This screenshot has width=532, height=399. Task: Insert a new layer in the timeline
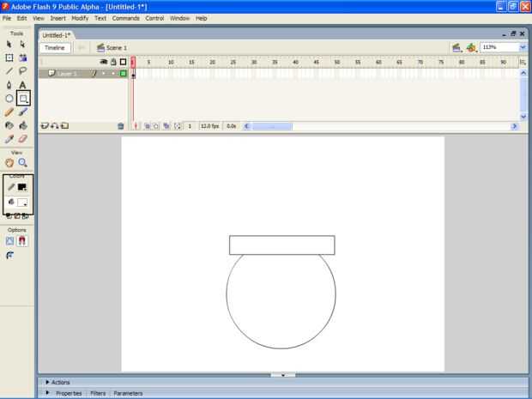click(45, 126)
